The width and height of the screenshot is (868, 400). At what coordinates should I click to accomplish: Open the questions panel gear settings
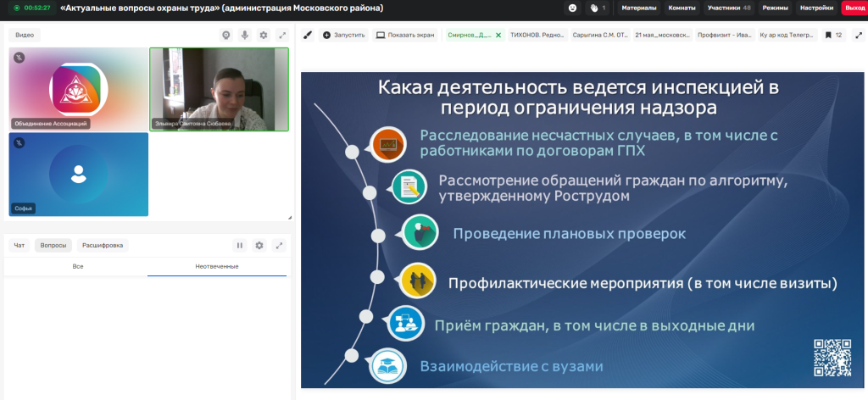click(x=259, y=245)
